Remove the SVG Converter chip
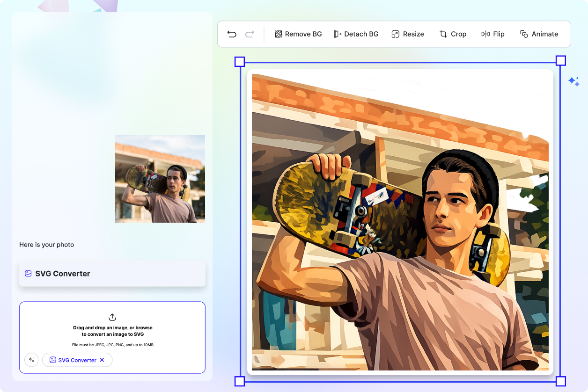588x392 pixels. 102,360
